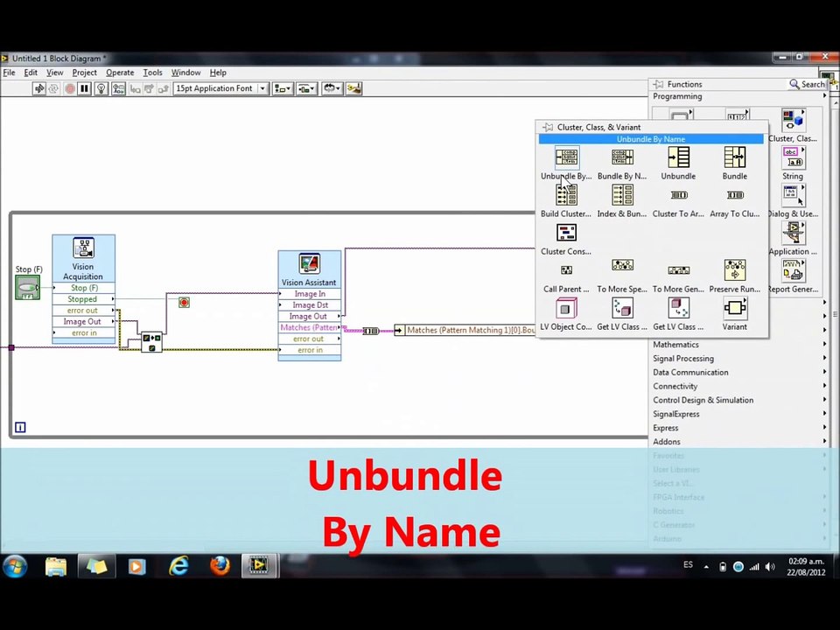This screenshot has height=630, width=840.
Task: Pick the To More Generic Class icon
Action: coord(678,270)
